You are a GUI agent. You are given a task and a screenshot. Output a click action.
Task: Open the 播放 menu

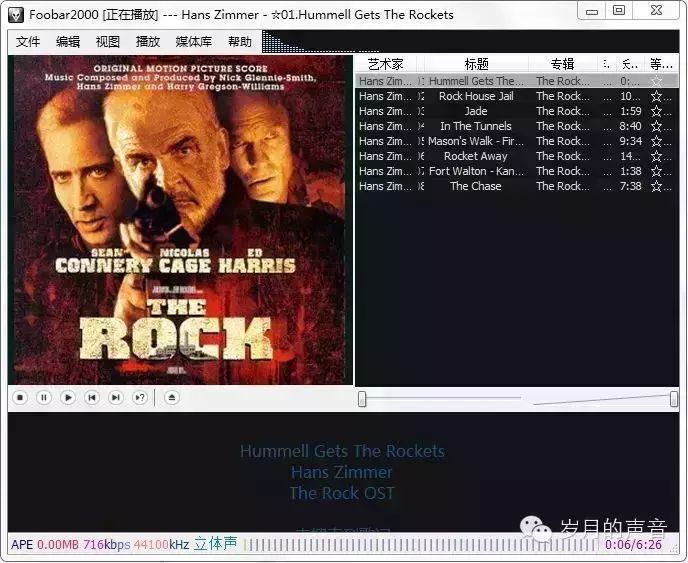point(148,42)
